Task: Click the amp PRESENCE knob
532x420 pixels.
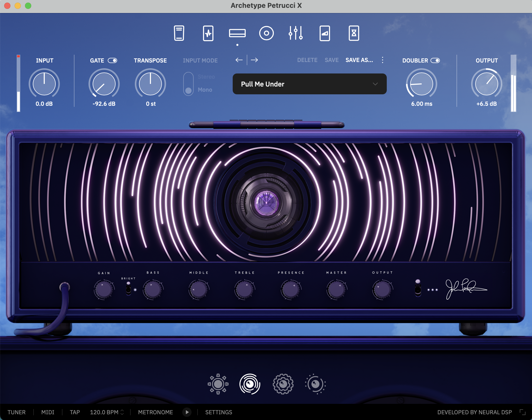Action: coord(291,289)
